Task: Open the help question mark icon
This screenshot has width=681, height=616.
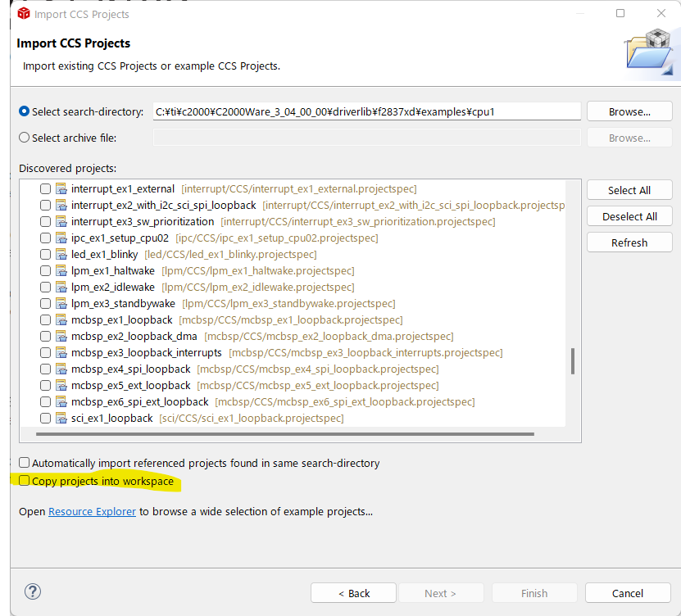Action: coord(33,591)
